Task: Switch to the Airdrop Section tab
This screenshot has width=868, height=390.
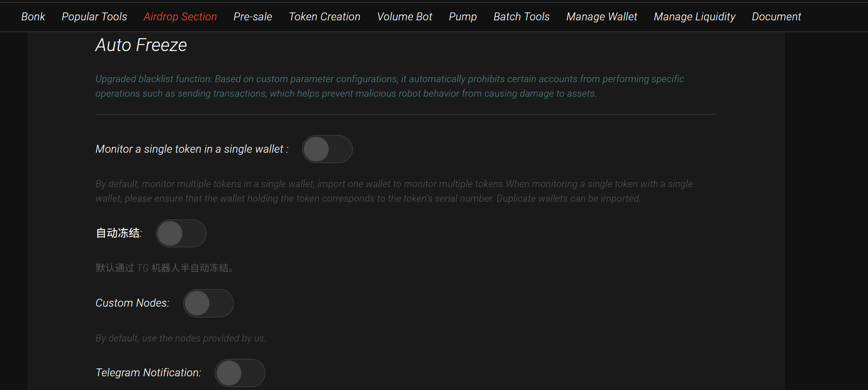Action: point(180,17)
